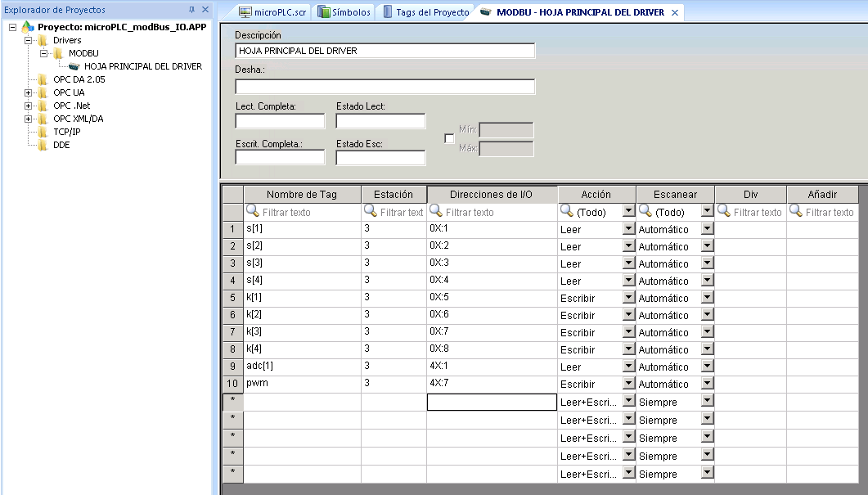Image resolution: width=868 pixels, height=495 pixels.
Task: Open the Escanear filter dropdown (Todo)
Action: [x=708, y=211]
